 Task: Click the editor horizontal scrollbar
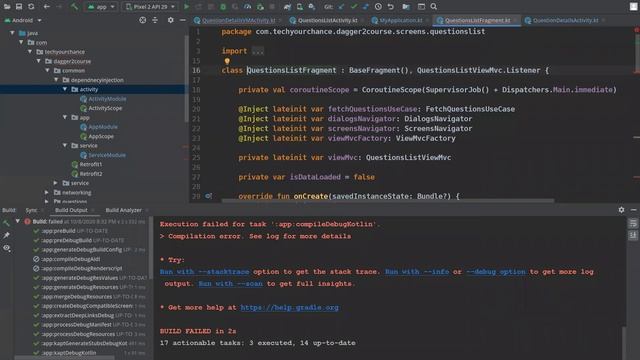[388, 200]
